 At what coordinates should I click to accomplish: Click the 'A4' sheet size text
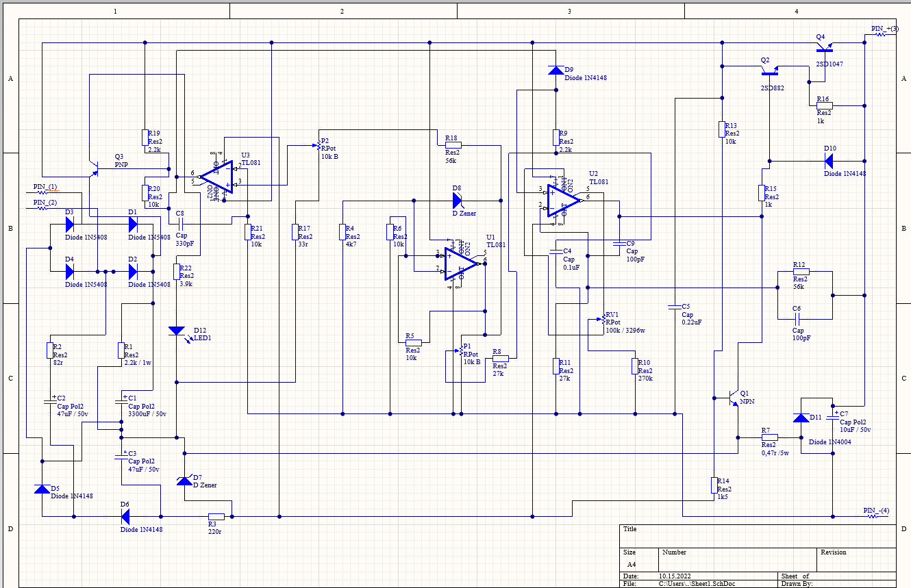pos(632,565)
